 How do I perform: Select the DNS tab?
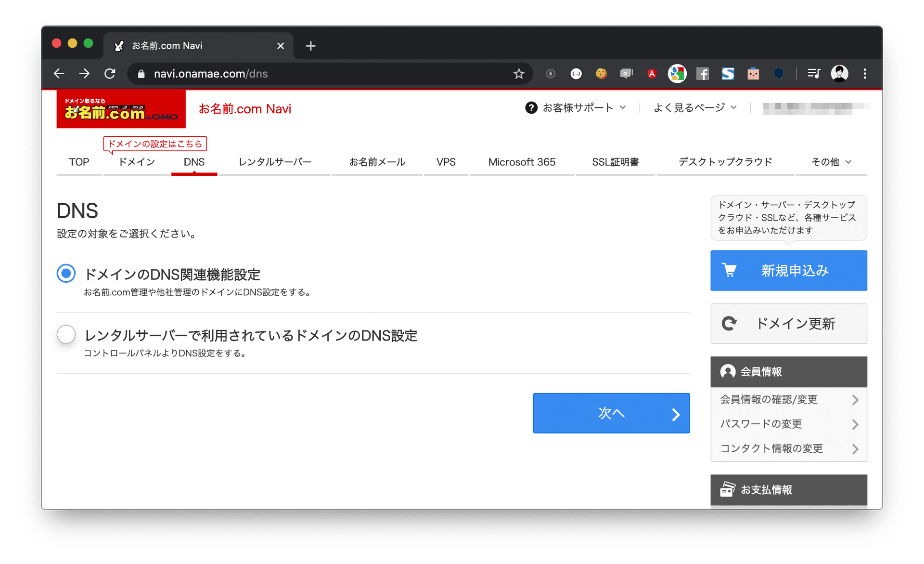click(194, 162)
